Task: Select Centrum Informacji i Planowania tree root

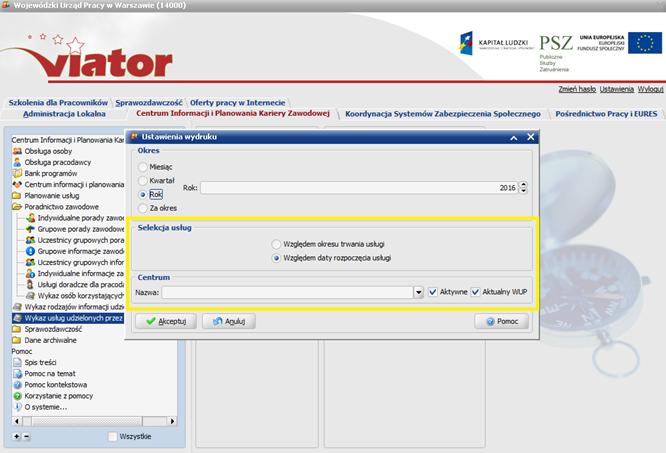Action: pyautogui.click(x=68, y=140)
